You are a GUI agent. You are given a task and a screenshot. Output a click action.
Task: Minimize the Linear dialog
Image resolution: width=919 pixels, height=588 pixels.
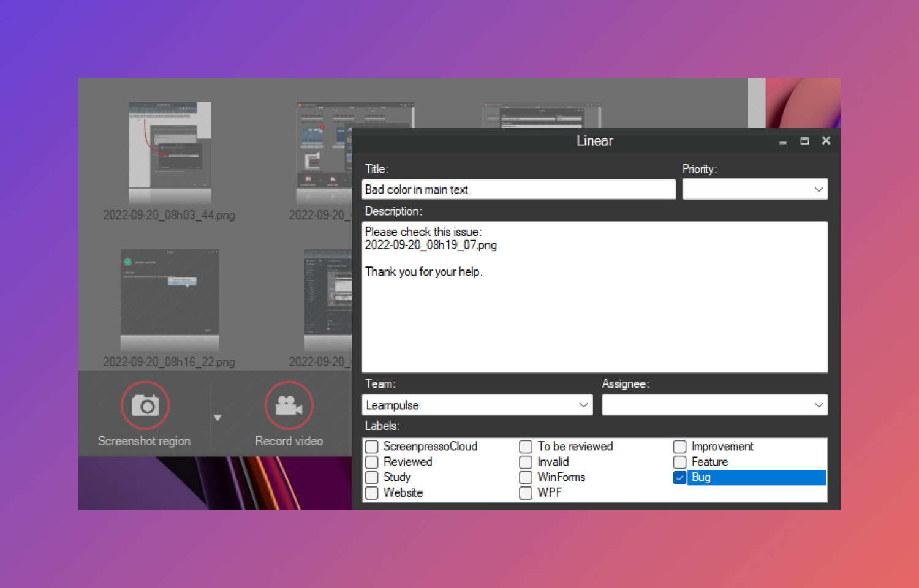(x=783, y=141)
